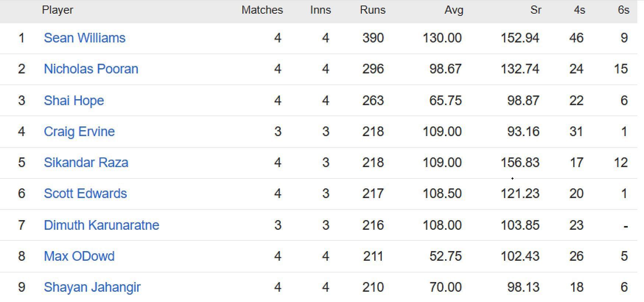Sort by 4s column header
This screenshot has width=644, height=302.
pyautogui.click(x=579, y=10)
